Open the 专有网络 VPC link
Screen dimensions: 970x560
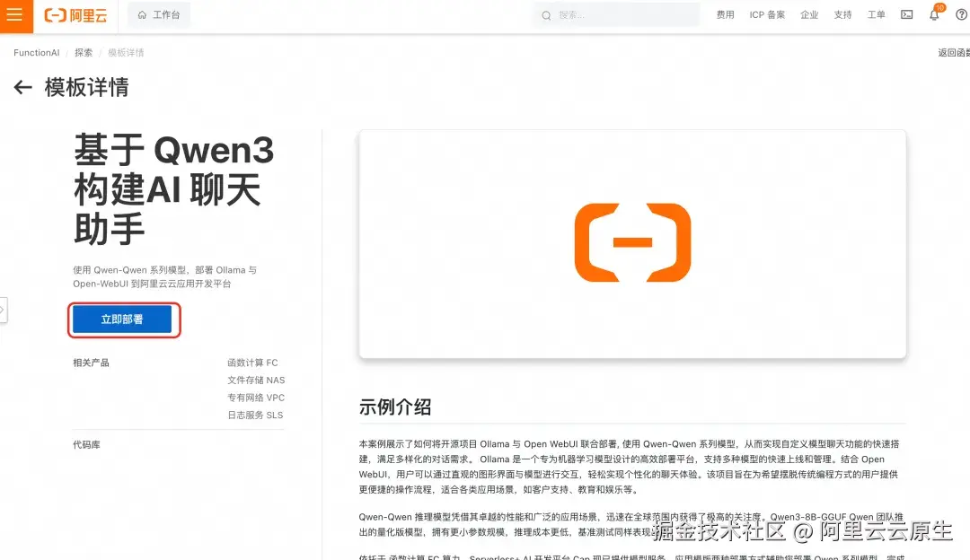258,398
